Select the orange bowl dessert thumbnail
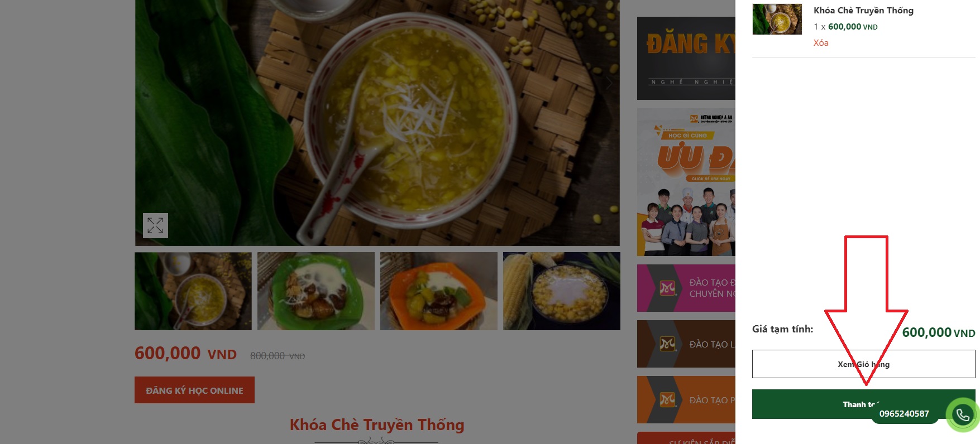980x444 pixels. 439,291
